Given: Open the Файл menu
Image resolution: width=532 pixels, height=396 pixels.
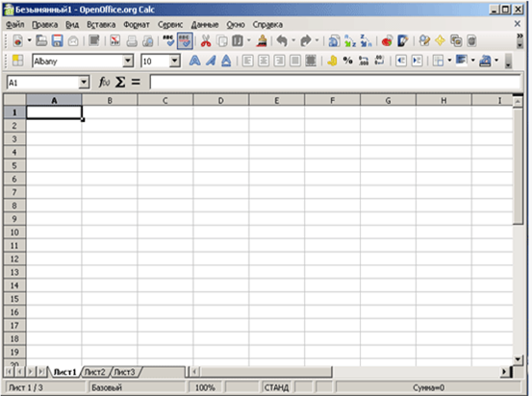Looking at the screenshot, I should (15, 24).
